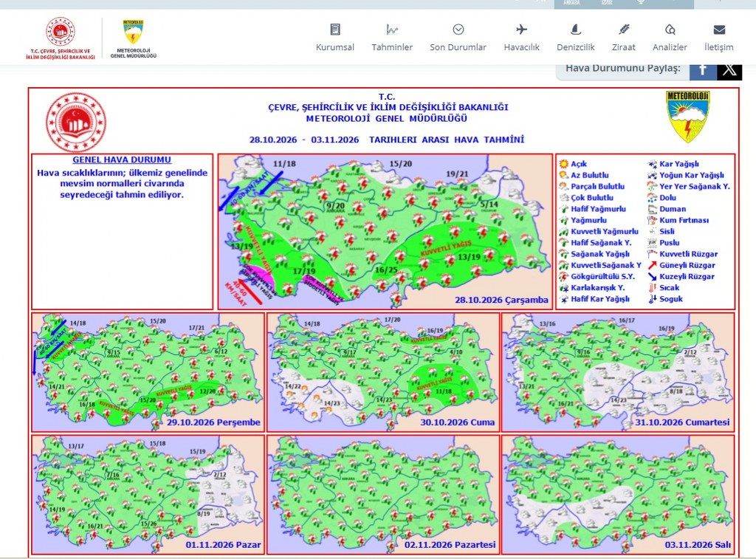Image resolution: width=756 pixels, height=559 pixels.
Task: Open the 30.10.2026 Cuma forecast map
Action: coord(383,372)
